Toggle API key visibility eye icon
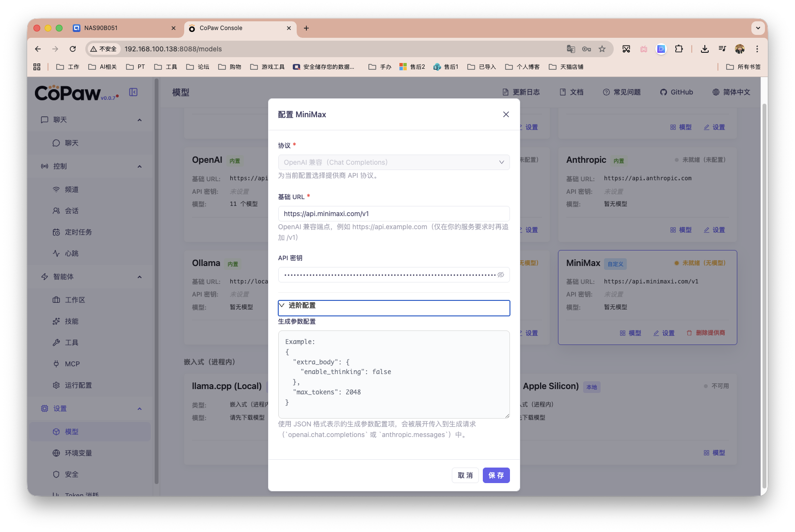Screen dimensions: 795x532 (501, 275)
